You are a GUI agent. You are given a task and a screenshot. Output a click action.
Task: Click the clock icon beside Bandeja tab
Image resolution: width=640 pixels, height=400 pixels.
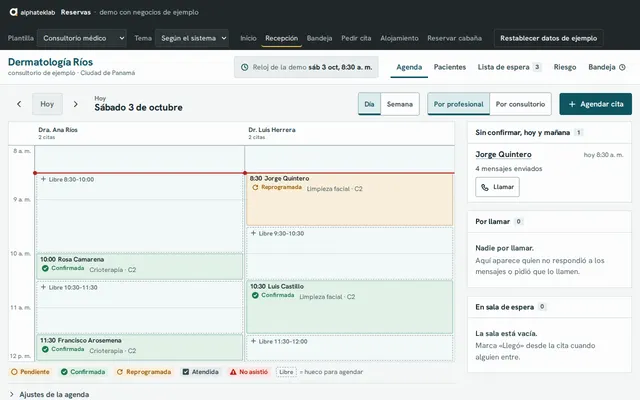click(622, 67)
